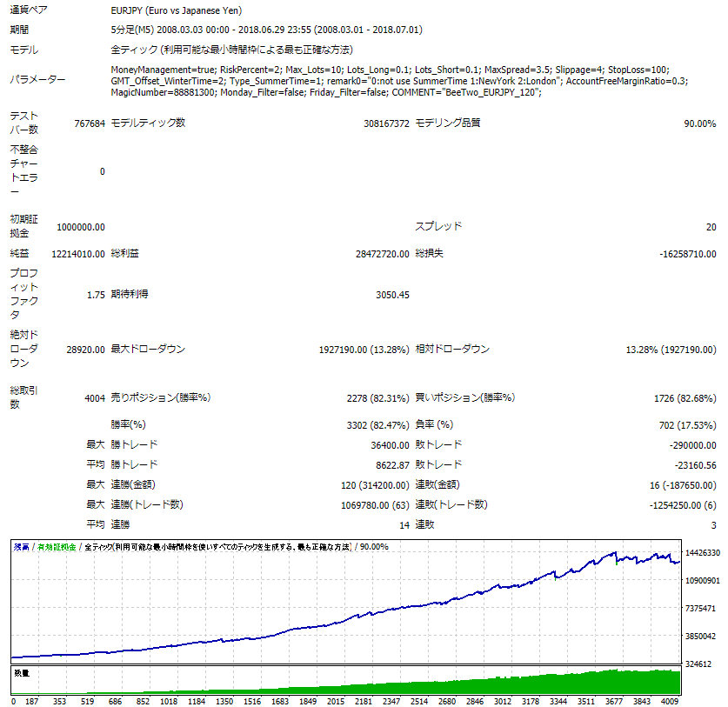Screen dimensions: 728x707
Task: Select total trades value 4004
Action: click(x=95, y=398)
